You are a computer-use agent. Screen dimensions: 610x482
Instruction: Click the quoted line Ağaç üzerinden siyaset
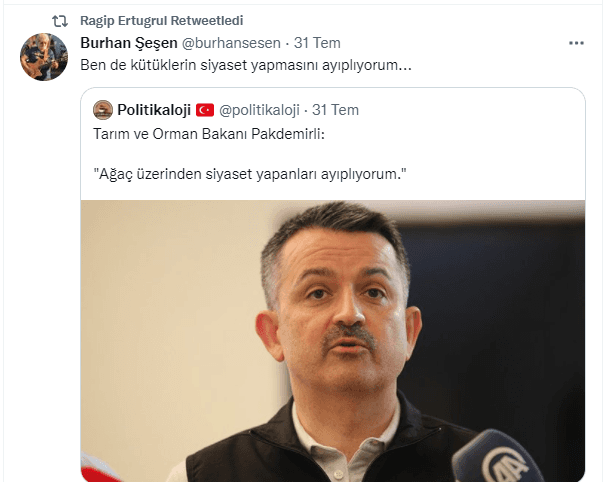point(250,174)
